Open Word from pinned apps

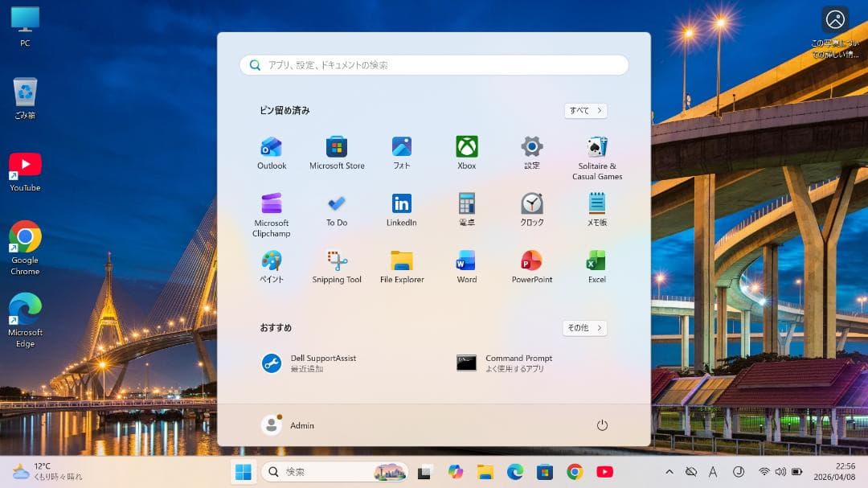click(467, 267)
